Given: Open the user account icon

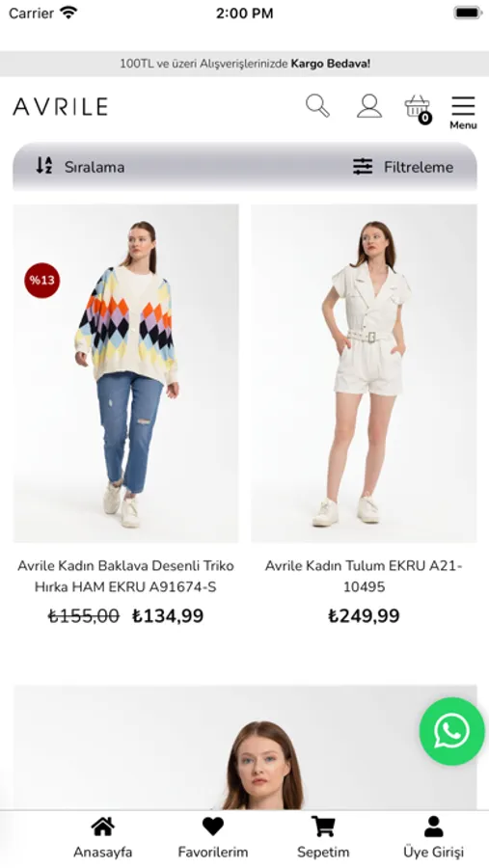Looking at the screenshot, I should (x=368, y=106).
